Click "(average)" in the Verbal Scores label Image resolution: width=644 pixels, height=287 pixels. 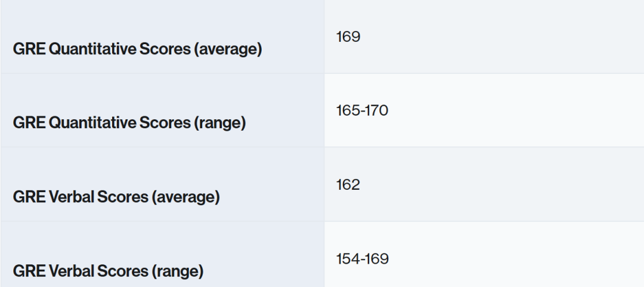click(x=185, y=197)
